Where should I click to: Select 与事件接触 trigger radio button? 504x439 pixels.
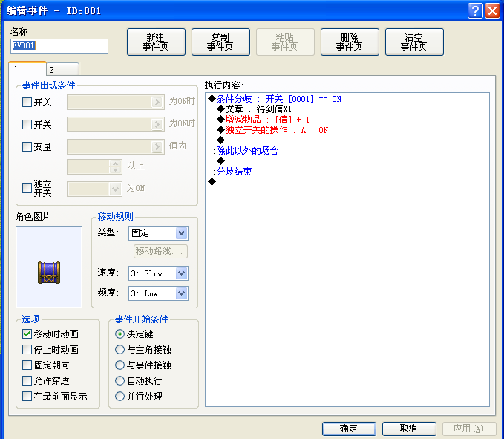120,365
